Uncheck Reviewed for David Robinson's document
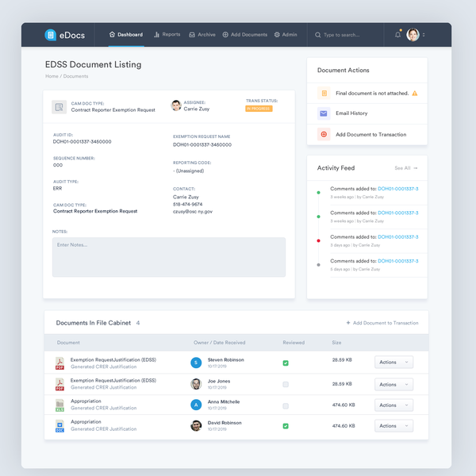Viewport: 476px width, 476px height. [x=286, y=426]
